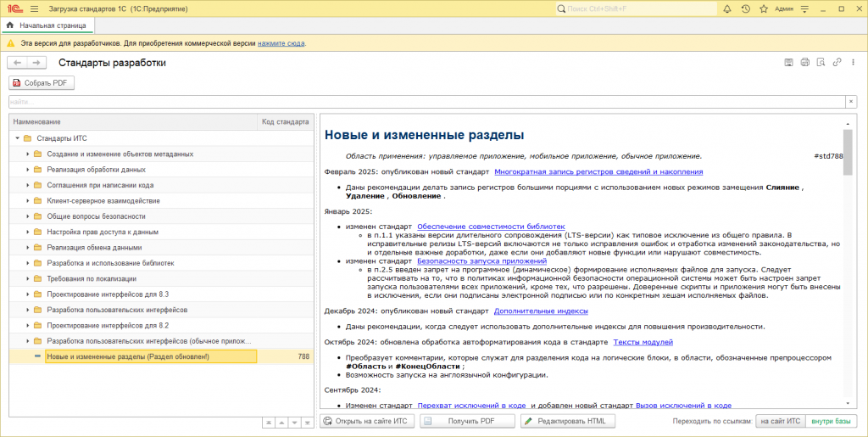The width and height of the screenshot is (868, 437).
Task: Open link Вызов исключений в коде
Action: coord(684,406)
